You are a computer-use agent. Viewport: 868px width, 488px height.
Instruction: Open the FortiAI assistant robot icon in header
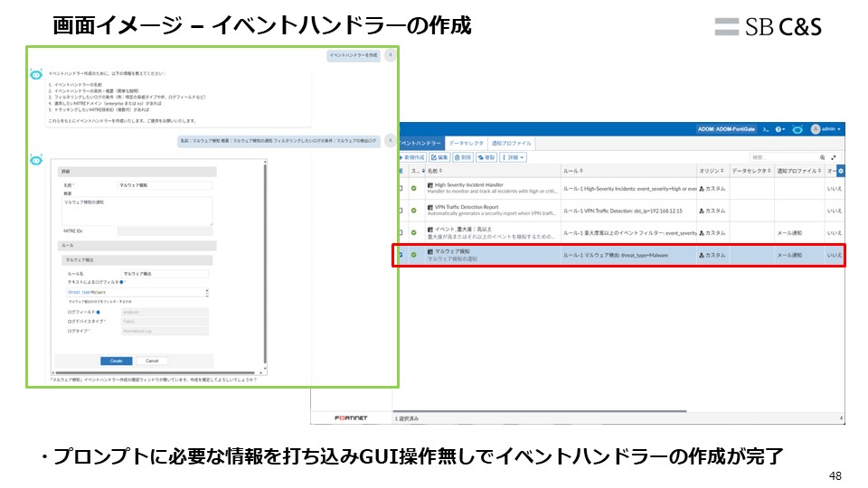point(797,130)
